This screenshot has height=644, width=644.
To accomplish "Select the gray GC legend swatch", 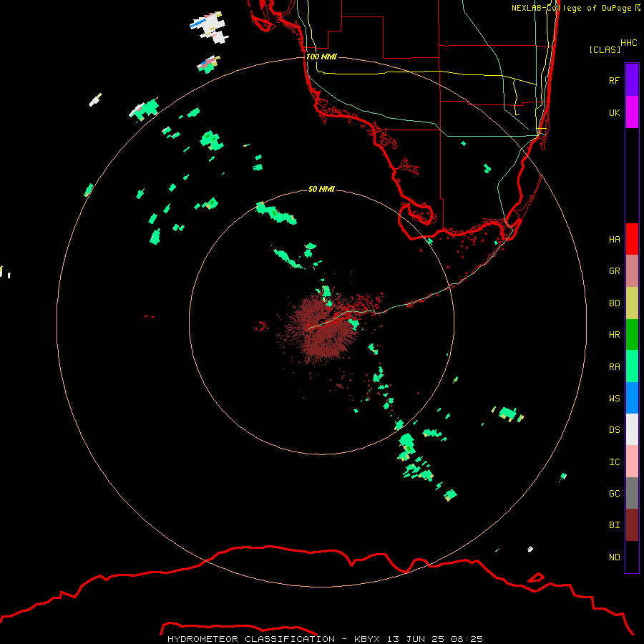I will click(x=632, y=493).
